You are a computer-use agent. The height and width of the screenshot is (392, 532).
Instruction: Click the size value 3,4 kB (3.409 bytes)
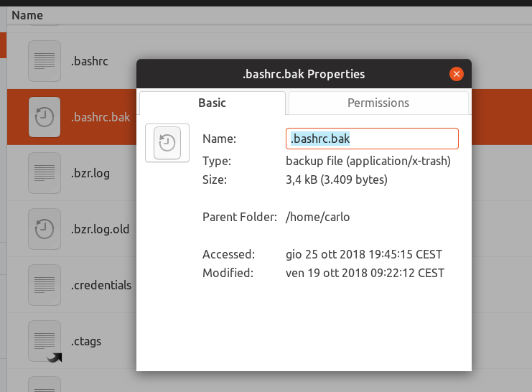[337, 179]
